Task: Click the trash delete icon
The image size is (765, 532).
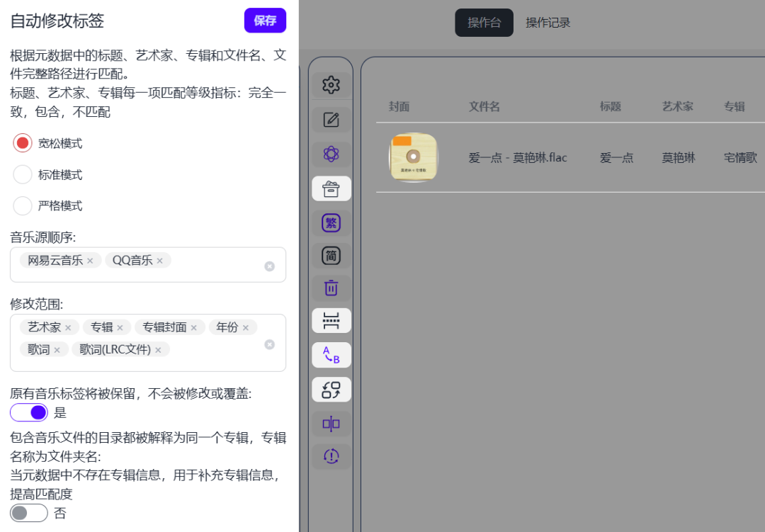Action: click(x=331, y=288)
